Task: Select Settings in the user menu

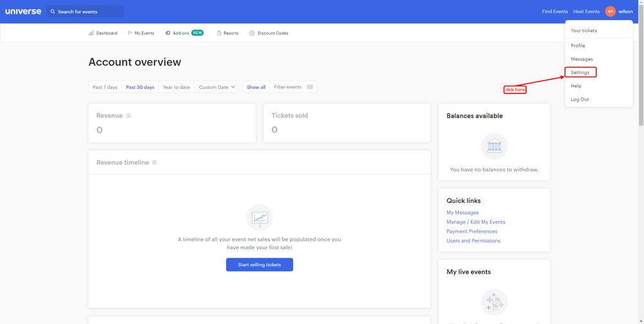Action: (x=580, y=72)
